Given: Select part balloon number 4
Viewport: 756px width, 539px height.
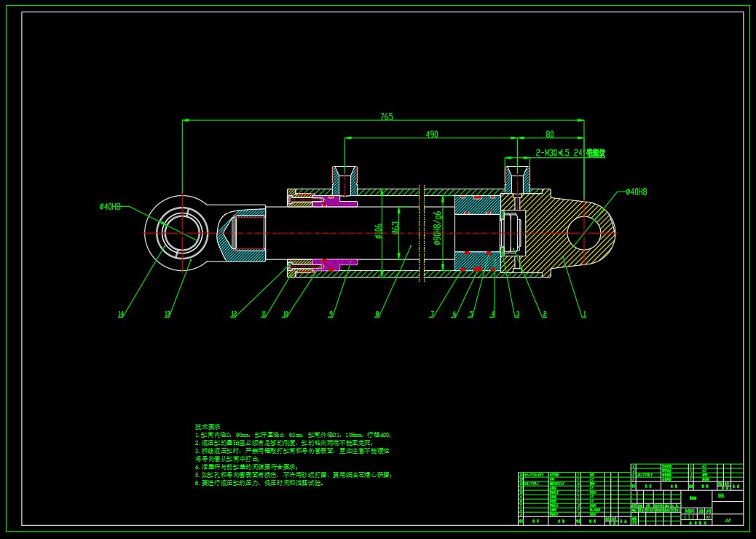Looking at the screenshot, I should 492,315.
